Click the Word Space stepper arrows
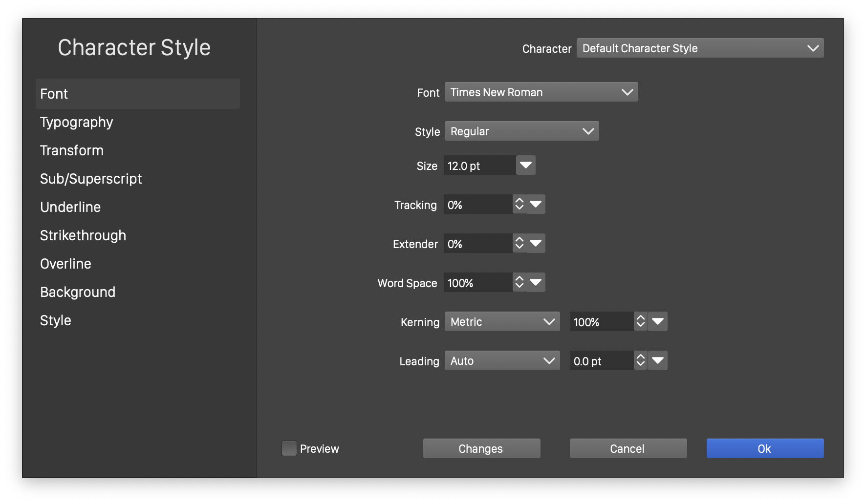 tap(519, 282)
